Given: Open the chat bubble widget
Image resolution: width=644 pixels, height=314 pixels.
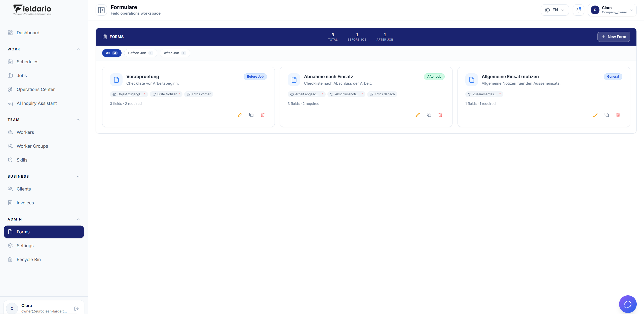Looking at the screenshot, I should point(628,304).
